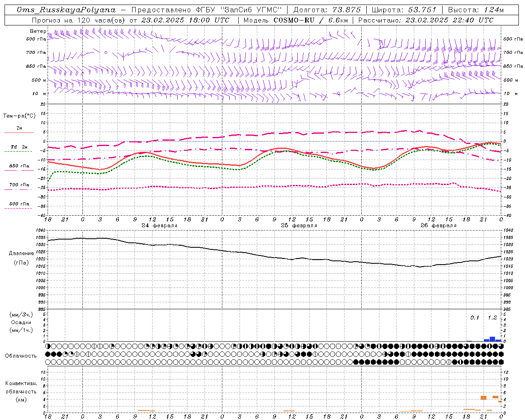This screenshot has width=525, height=420.
Task: Click the (мм/1ч.) precipitation unit label
Action: [x=21, y=330]
